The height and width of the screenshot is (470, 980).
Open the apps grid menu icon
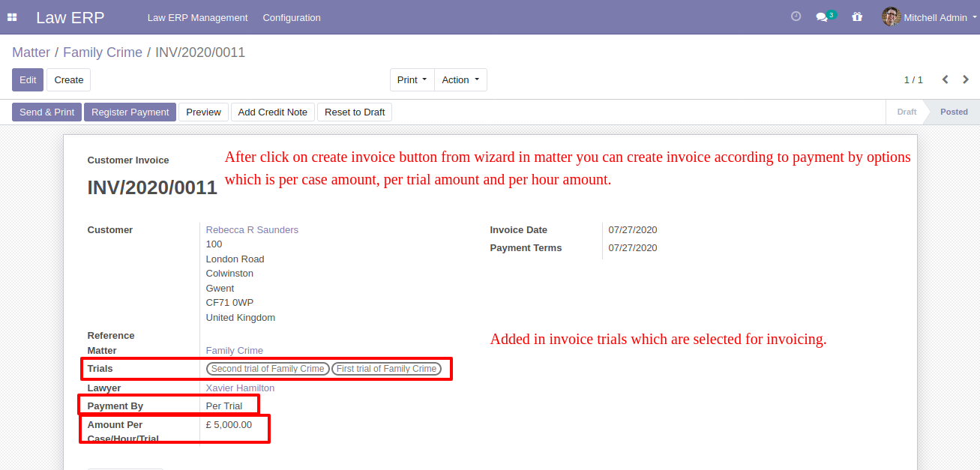click(x=12, y=17)
